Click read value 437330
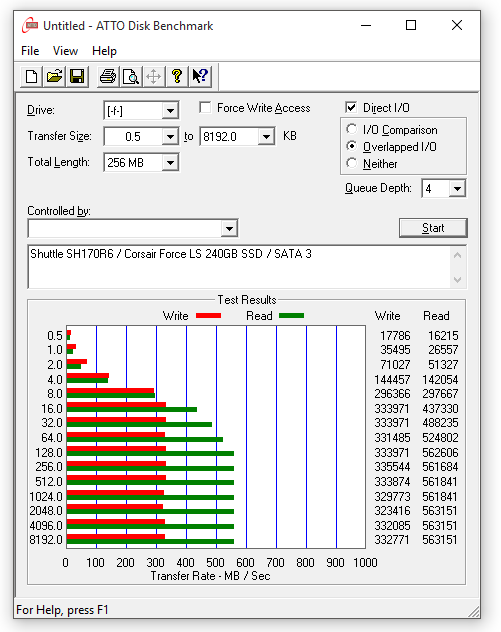 click(440, 409)
